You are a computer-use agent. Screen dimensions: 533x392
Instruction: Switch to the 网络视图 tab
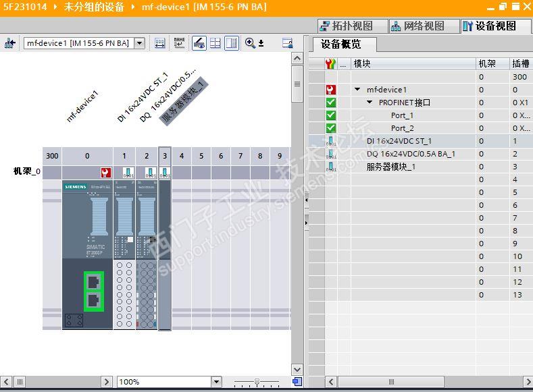pyautogui.click(x=424, y=26)
